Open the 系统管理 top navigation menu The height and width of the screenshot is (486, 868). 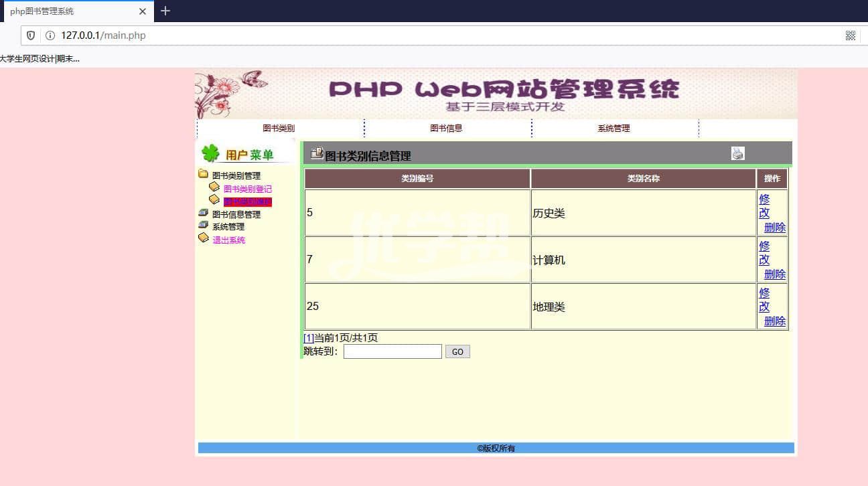(x=613, y=129)
